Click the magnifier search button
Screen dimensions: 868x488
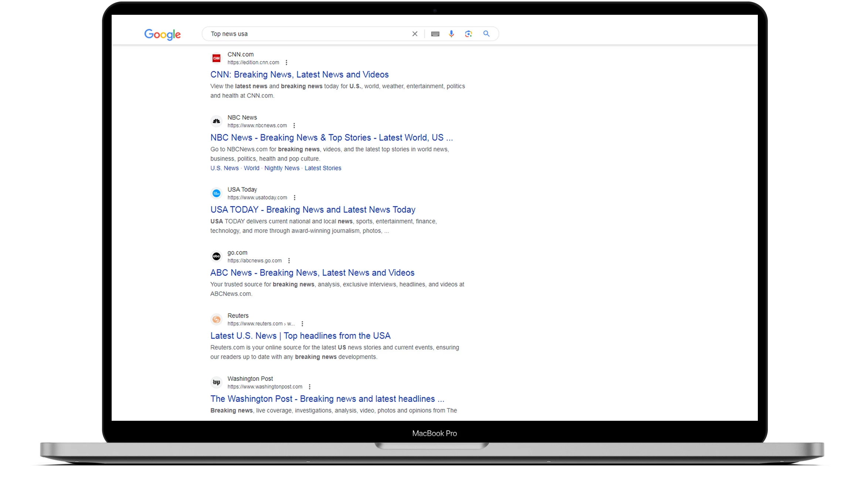click(x=486, y=34)
